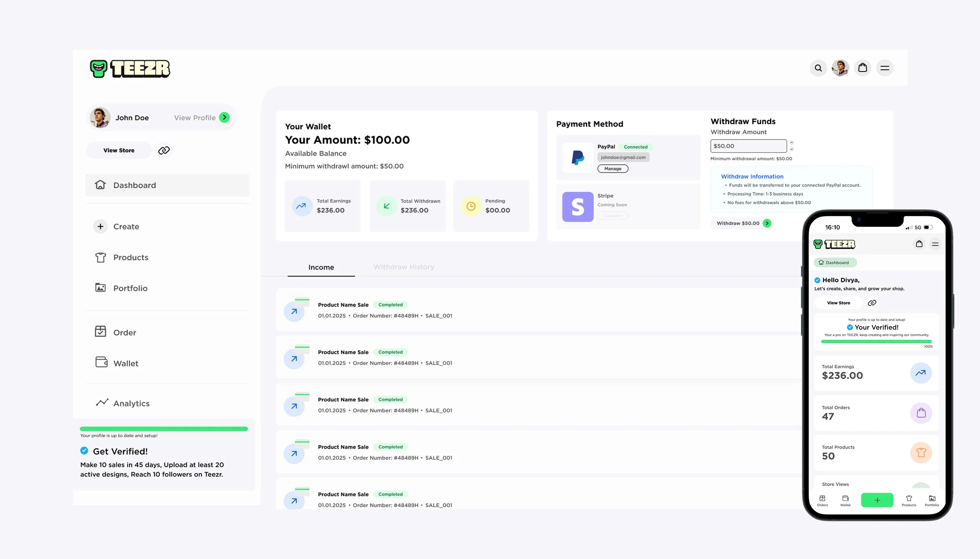Click the PayPal Manage button
Viewport: 980px width, 559px height.
[x=612, y=169]
